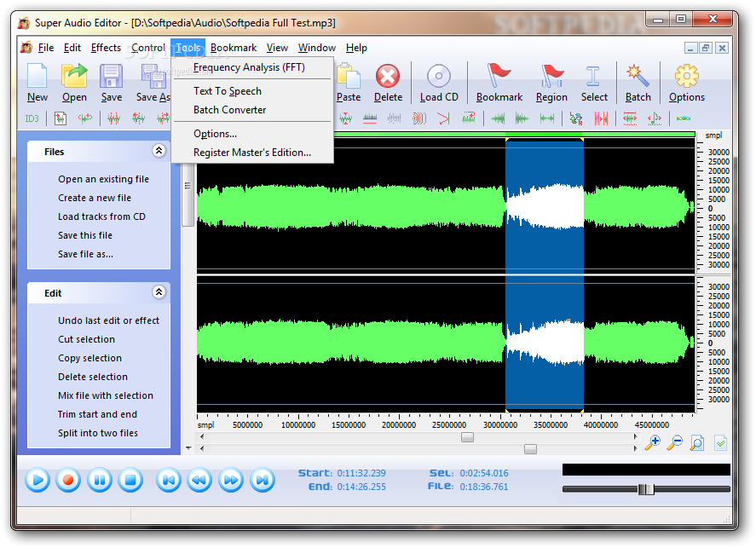Click the Region flag toolbar icon

(551, 76)
